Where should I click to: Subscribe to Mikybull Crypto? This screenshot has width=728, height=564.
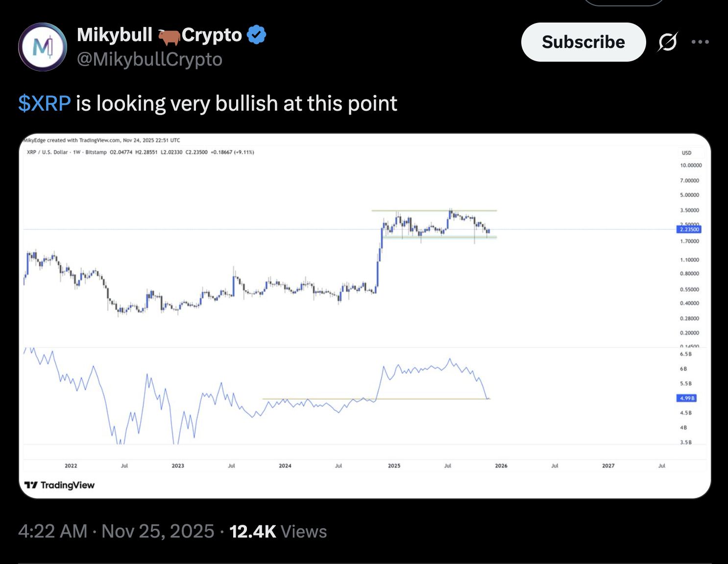(583, 42)
